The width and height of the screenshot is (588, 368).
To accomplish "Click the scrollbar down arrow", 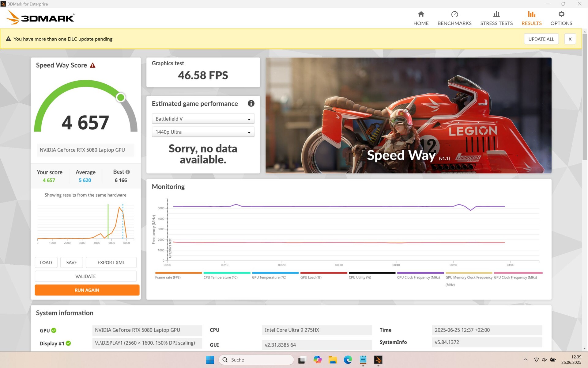I will (x=585, y=348).
